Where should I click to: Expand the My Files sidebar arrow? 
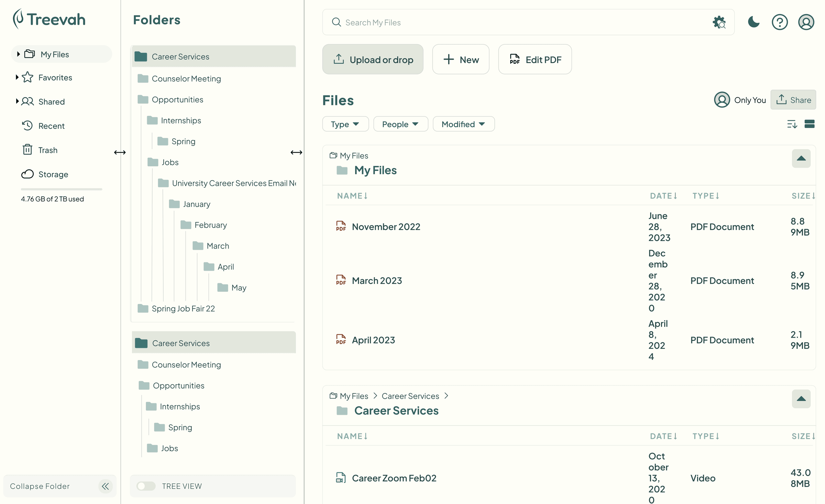tap(18, 54)
